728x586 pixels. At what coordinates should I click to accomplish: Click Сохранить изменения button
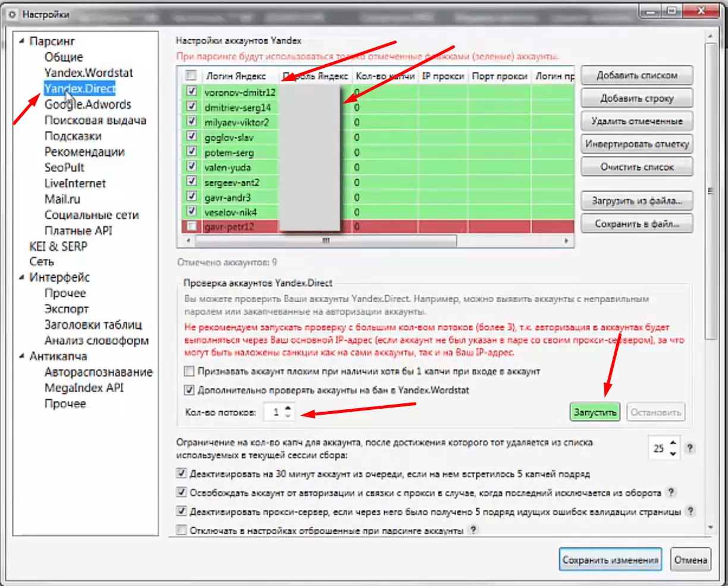611,560
